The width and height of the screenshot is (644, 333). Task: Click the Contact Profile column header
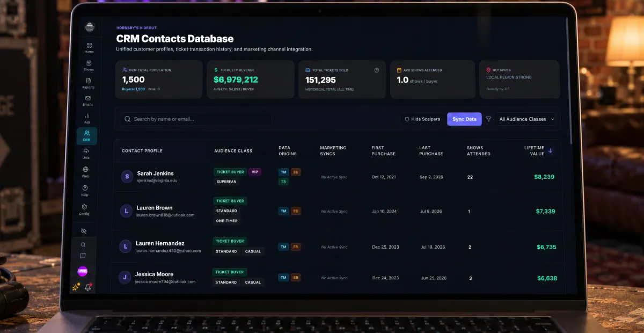coord(142,151)
